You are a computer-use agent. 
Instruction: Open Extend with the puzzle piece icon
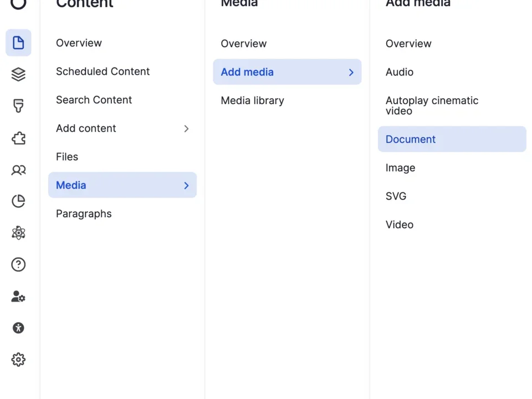coord(18,138)
